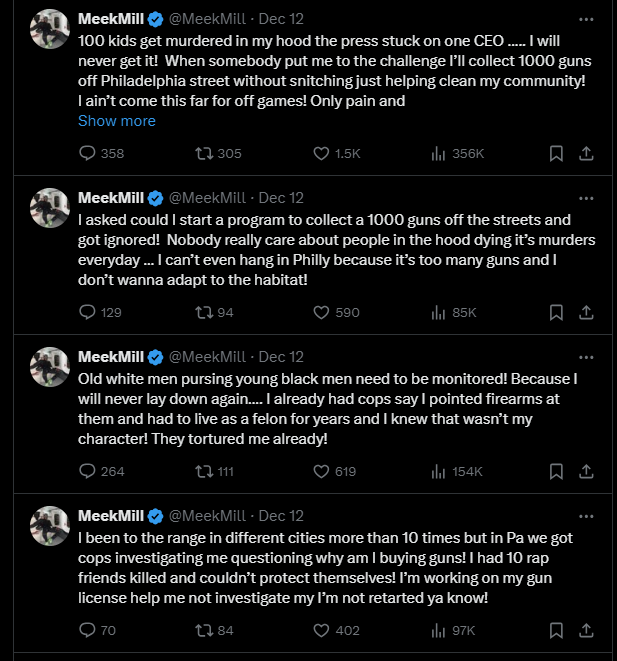Screen dimensions: 617x661
Task: Like the tweet with 590 likes
Action: pos(322,313)
